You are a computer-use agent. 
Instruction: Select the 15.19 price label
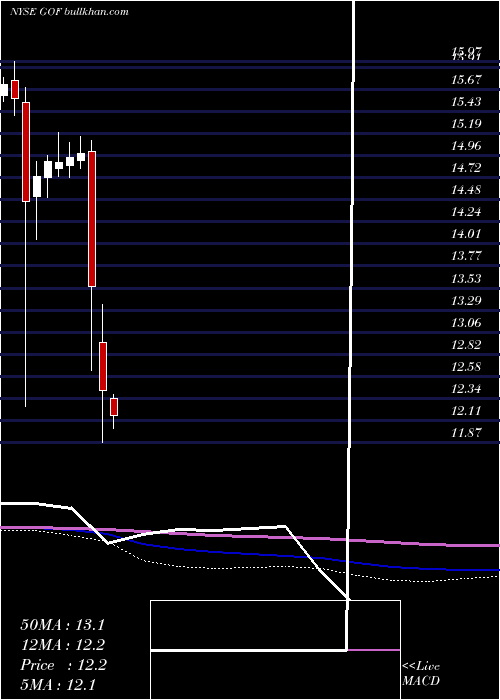467,124
